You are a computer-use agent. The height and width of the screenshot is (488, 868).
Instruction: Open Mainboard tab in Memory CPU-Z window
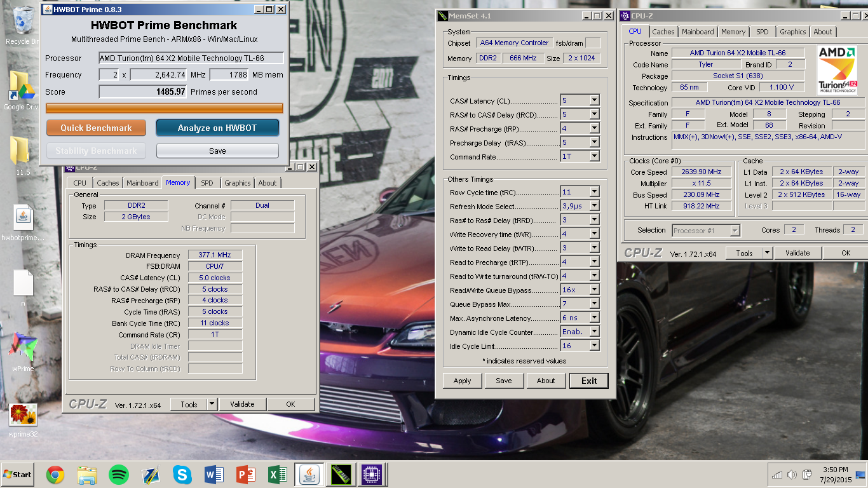point(142,183)
